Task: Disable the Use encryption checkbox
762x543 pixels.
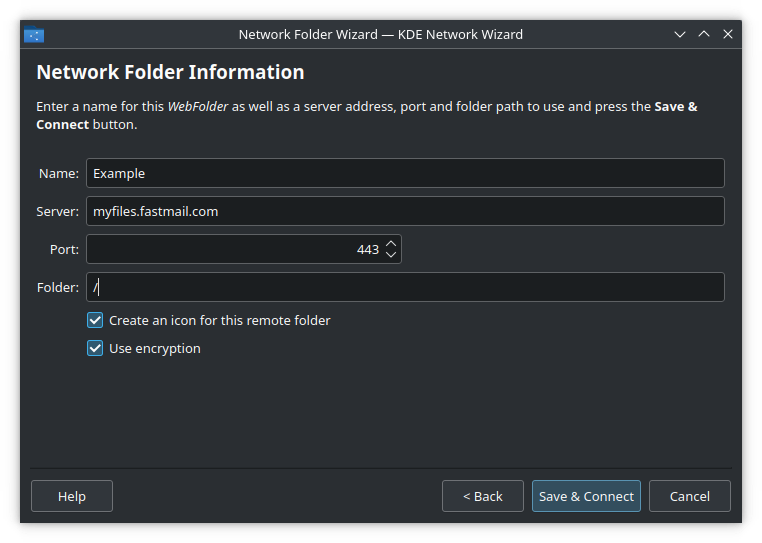Action: point(96,348)
